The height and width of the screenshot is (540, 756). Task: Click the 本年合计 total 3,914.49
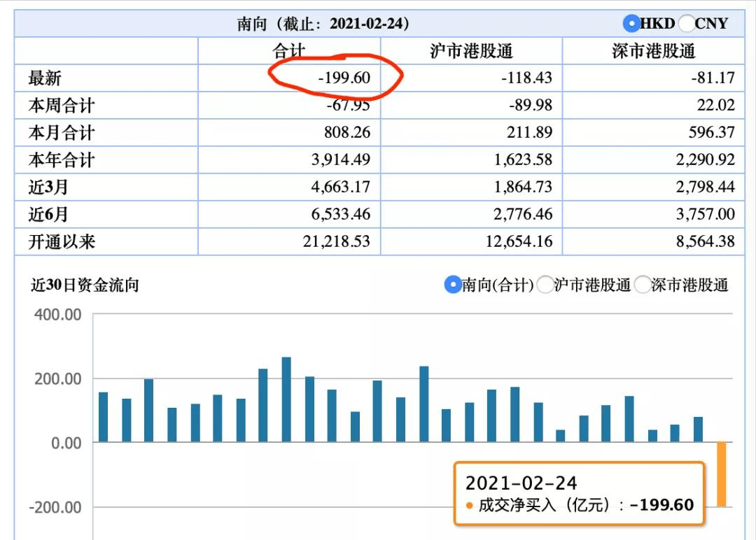point(340,159)
